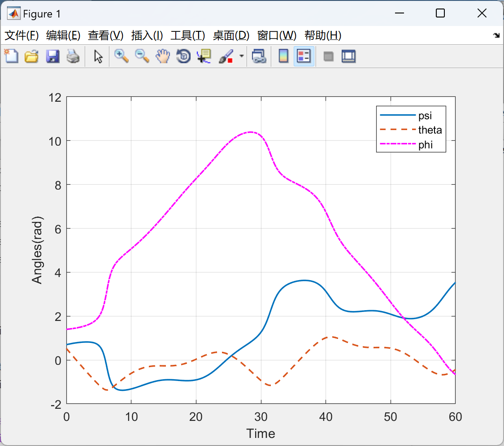The width and height of the screenshot is (504, 446).
Task: Expand the brush color dropdown arrow
Action: point(241,56)
